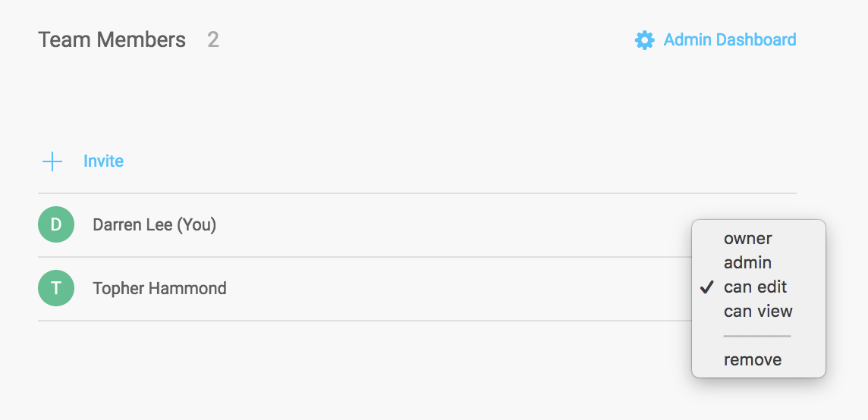868x420 pixels.
Task: Select the Topher Hammond name
Action: coord(159,289)
